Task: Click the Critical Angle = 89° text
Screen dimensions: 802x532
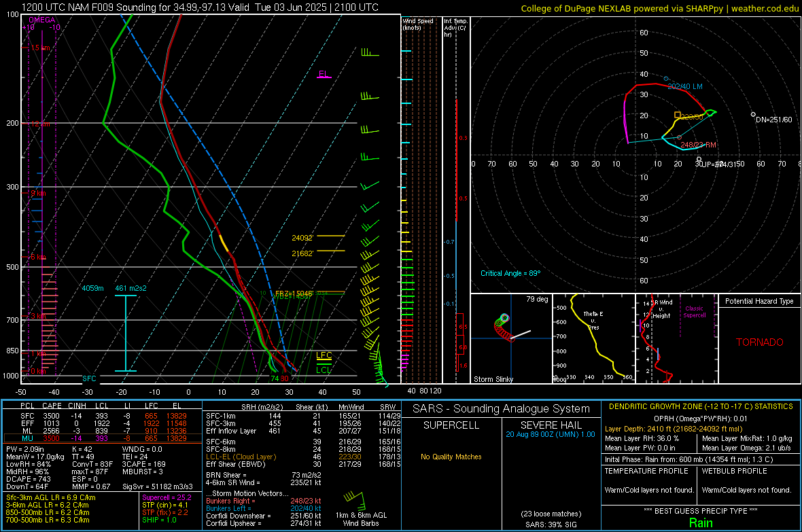Action: (510, 273)
